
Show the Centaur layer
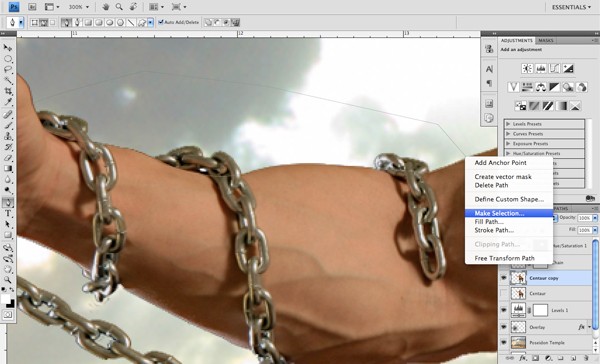[x=504, y=294]
